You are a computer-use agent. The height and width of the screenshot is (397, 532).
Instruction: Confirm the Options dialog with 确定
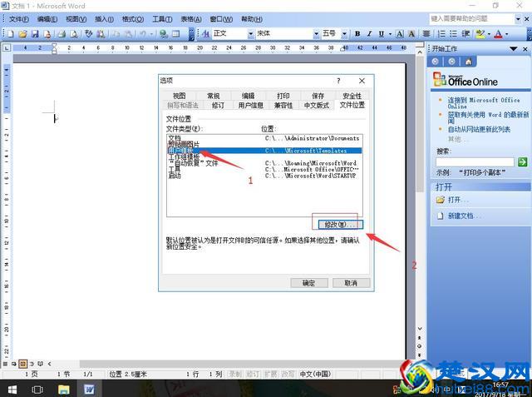(x=308, y=283)
